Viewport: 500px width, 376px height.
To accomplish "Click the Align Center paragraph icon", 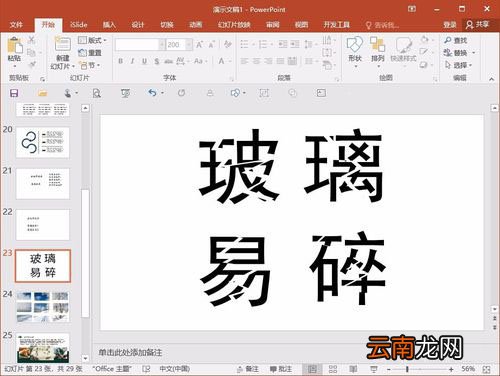I will (x=256, y=61).
